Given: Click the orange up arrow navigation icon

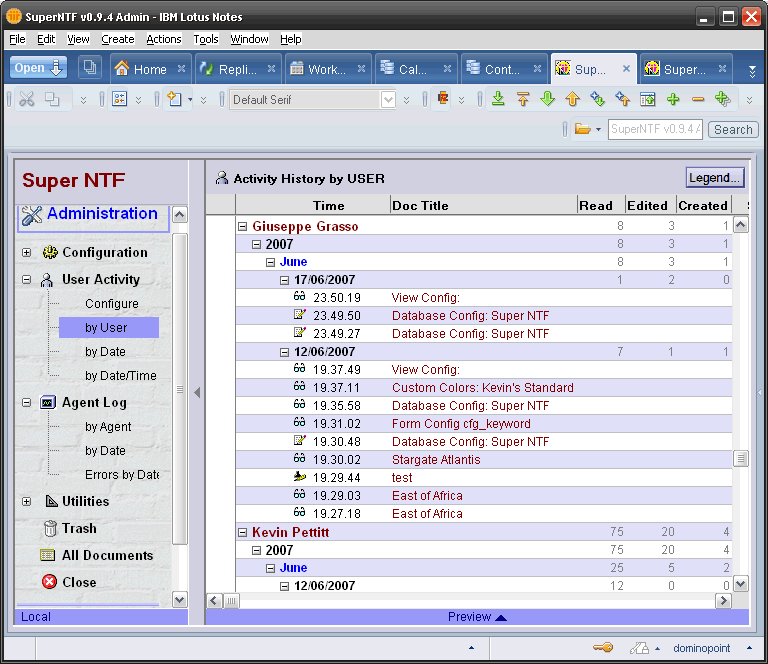Looking at the screenshot, I should tap(573, 99).
